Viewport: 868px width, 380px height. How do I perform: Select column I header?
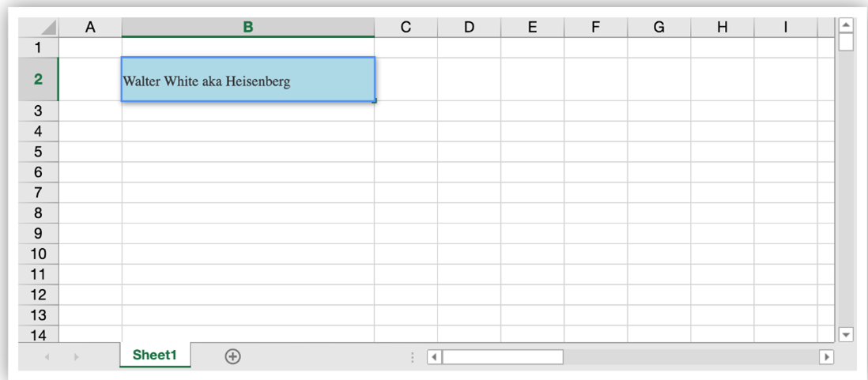[x=785, y=28]
